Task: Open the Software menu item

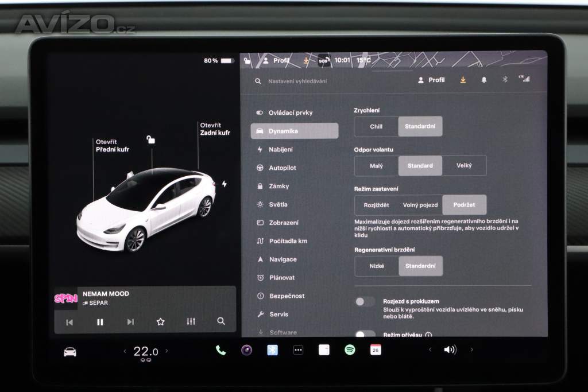Action: pos(277,332)
